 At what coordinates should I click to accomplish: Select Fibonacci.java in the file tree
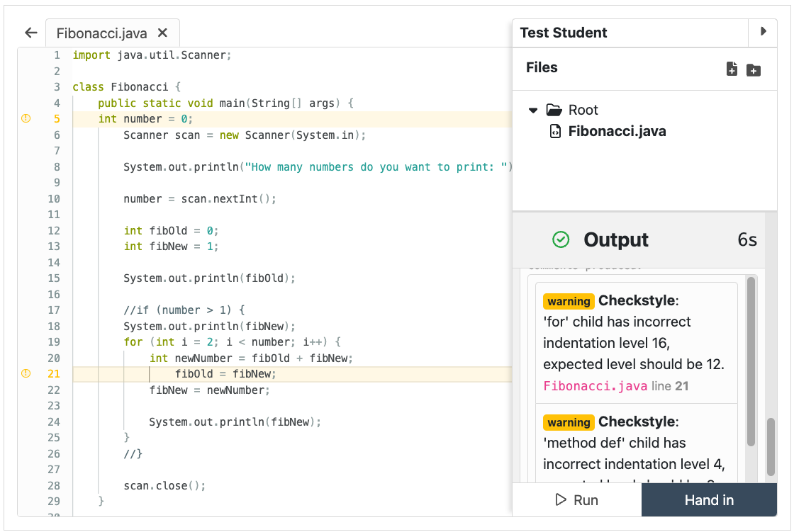(x=615, y=131)
